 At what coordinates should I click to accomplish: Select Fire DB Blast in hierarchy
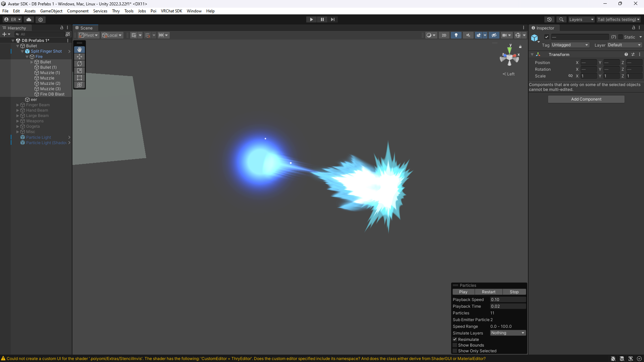point(52,94)
